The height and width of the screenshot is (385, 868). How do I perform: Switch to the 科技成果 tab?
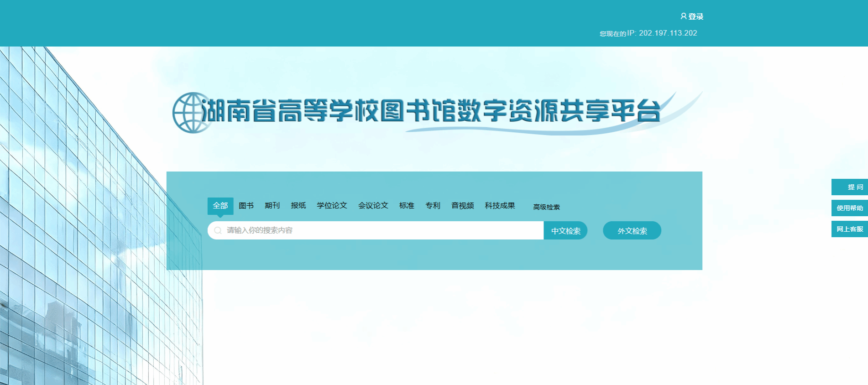pyautogui.click(x=500, y=206)
